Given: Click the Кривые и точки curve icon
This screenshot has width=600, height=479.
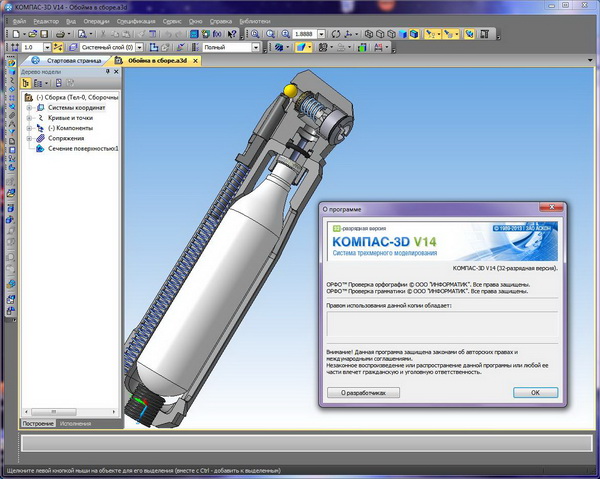Looking at the screenshot, I should click(40, 118).
